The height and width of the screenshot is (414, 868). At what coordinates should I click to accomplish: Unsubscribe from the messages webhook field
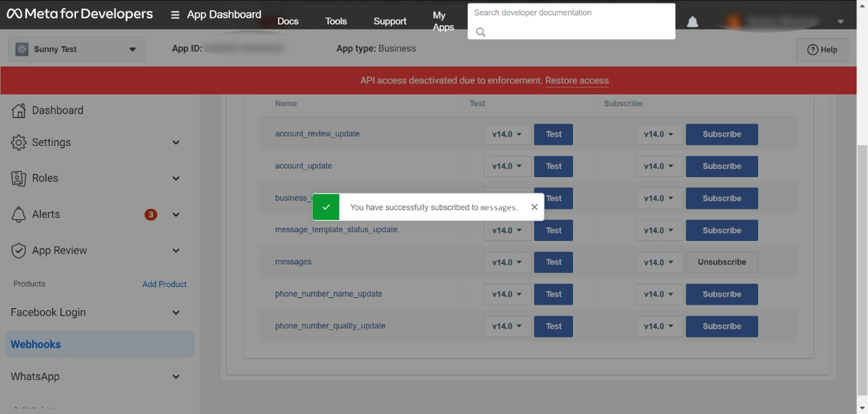(722, 262)
